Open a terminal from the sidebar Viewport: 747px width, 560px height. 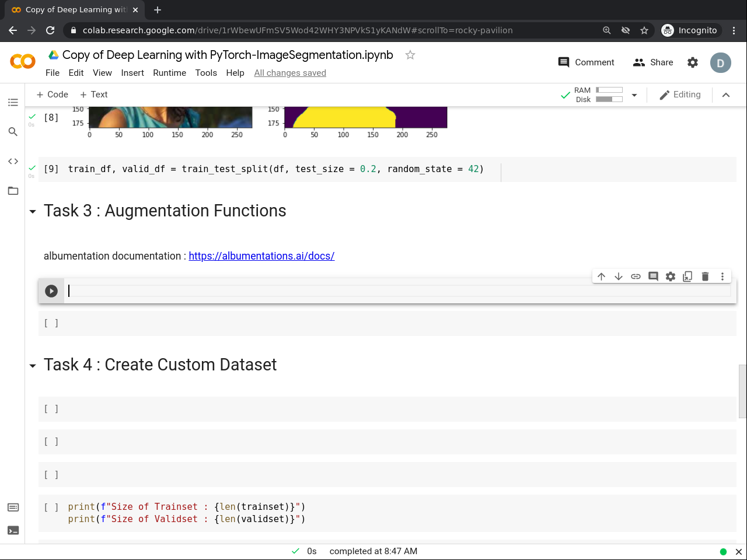[x=13, y=530]
